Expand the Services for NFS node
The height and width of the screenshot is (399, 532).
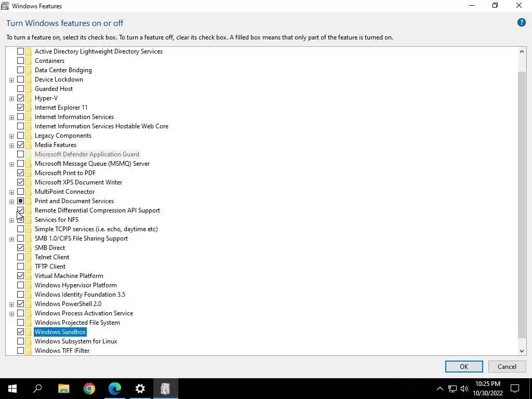[x=11, y=220]
